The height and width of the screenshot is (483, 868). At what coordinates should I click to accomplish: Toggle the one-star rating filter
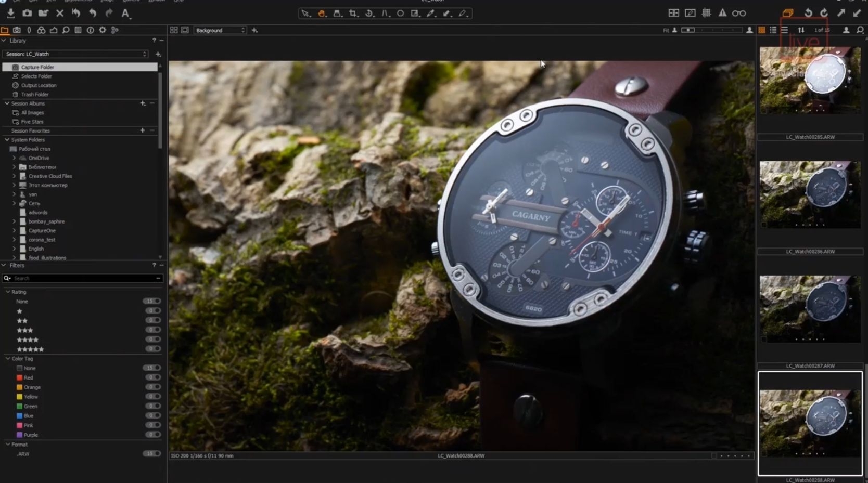(x=153, y=311)
